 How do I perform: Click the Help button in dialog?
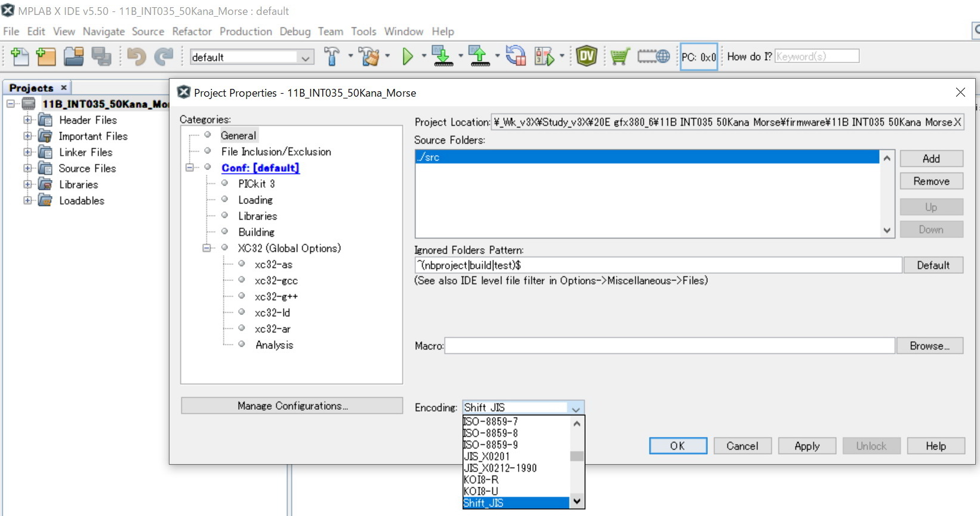pos(936,446)
